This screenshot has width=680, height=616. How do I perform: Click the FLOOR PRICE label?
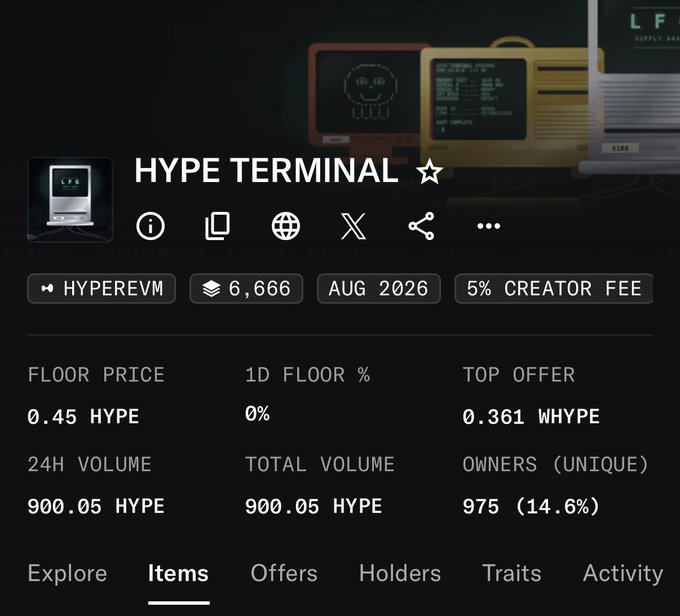pos(96,375)
